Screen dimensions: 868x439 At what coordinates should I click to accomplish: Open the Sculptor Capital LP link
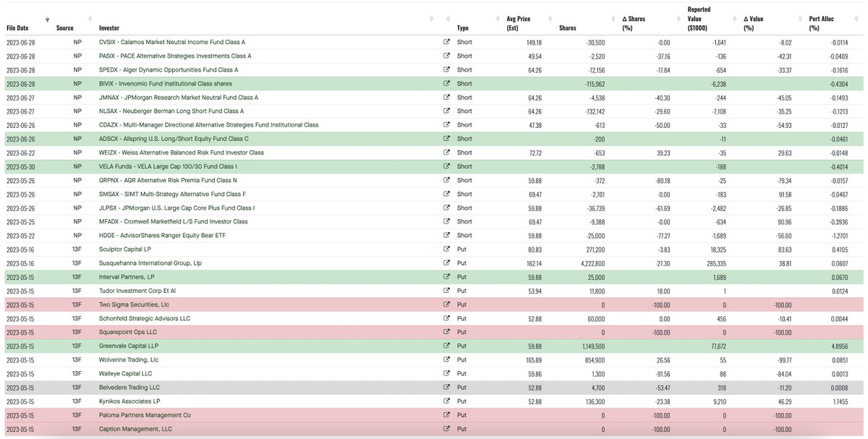pyautogui.click(x=125, y=250)
